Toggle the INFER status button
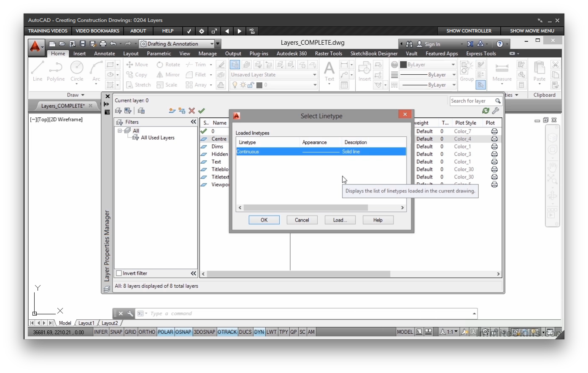The height and width of the screenshot is (373, 588). coord(101,332)
